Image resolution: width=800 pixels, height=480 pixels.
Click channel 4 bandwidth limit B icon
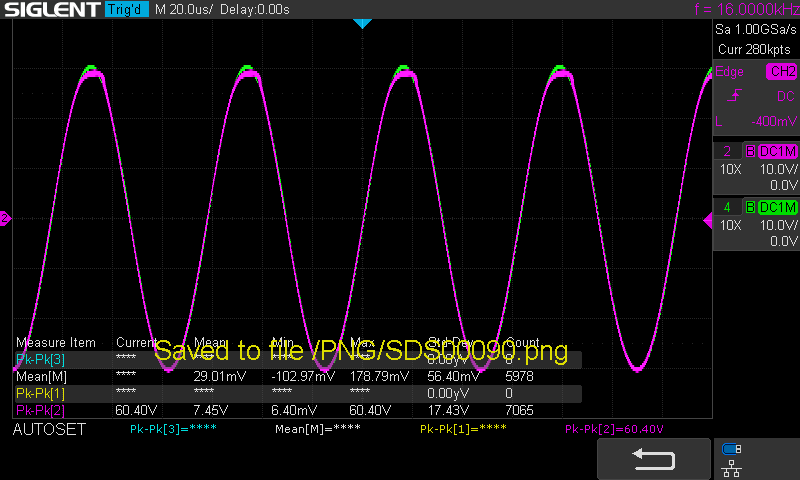[751, 207]
